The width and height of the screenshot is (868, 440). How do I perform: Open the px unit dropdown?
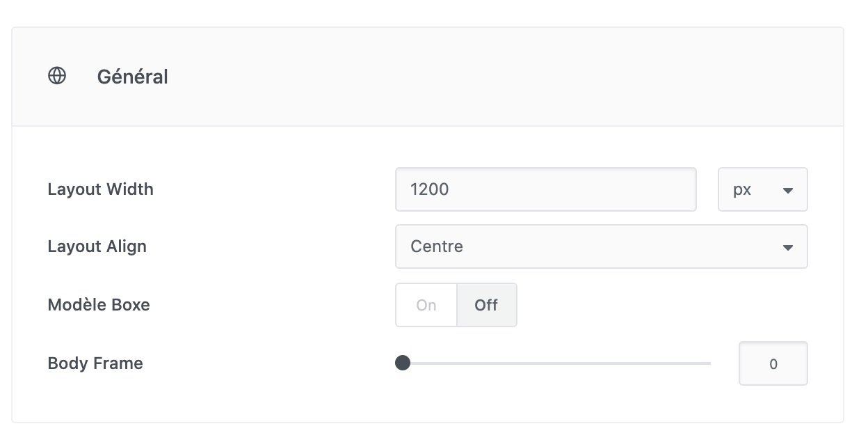762,189
